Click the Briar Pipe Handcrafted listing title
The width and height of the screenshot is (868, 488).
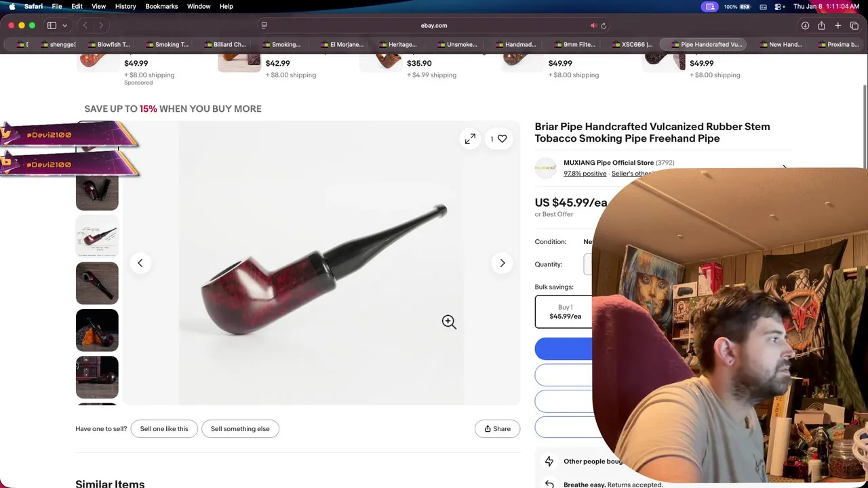(652, 132)
